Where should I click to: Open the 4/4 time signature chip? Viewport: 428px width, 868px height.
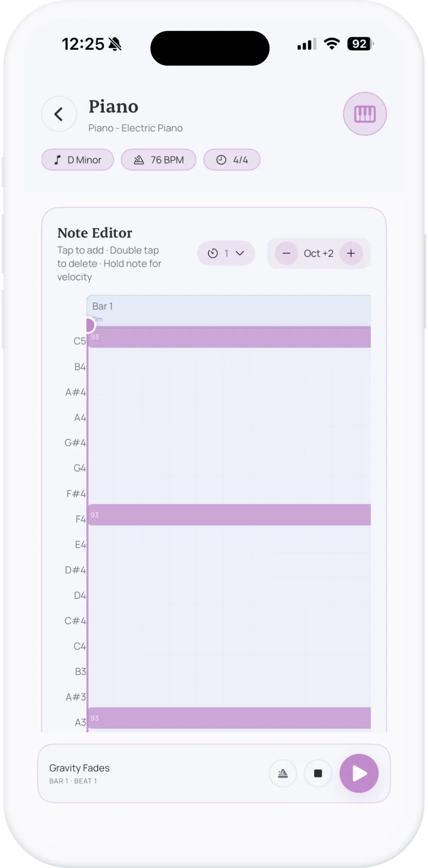232,160
